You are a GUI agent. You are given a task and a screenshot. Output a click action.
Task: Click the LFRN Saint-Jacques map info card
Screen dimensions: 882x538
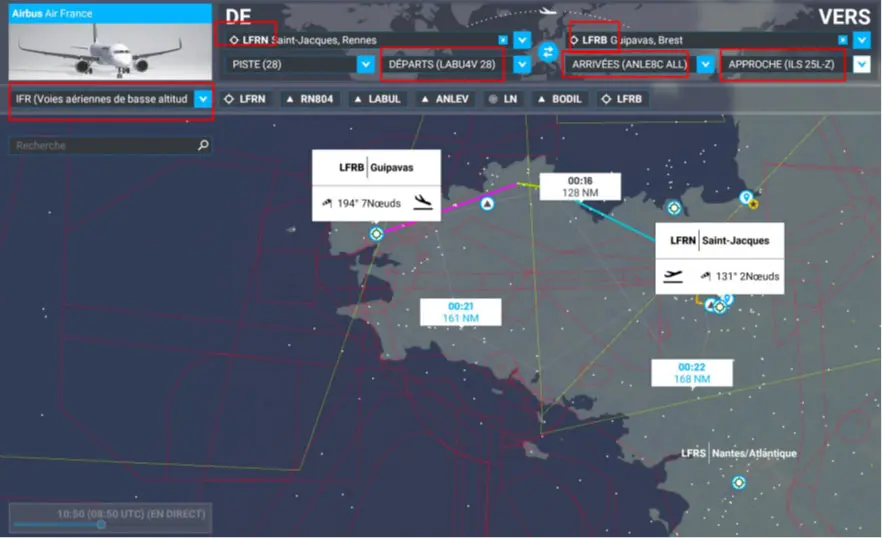pos(719,258)
